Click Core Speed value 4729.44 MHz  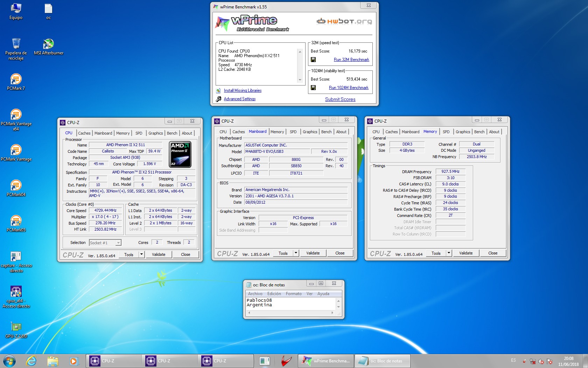[105, 210]
